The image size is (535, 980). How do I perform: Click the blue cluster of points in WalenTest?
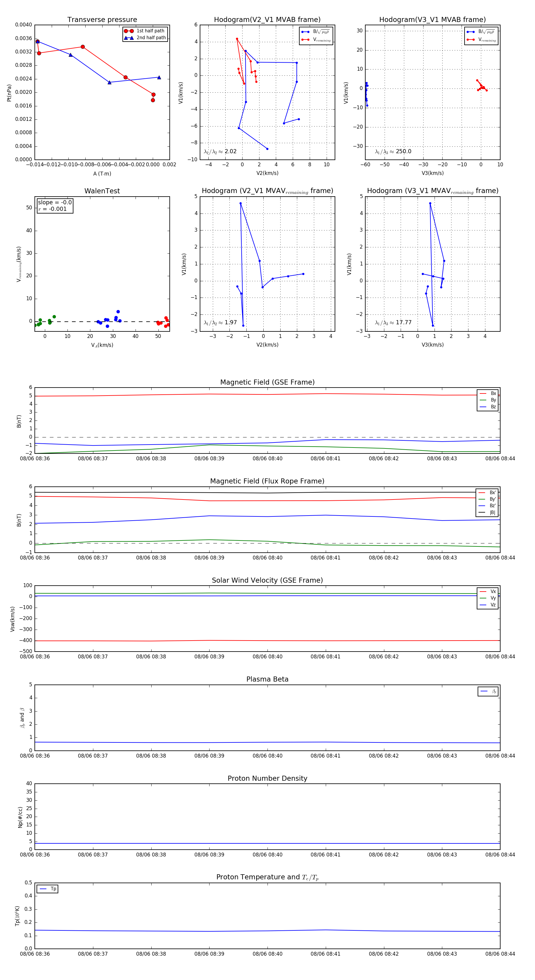(109, 319)
